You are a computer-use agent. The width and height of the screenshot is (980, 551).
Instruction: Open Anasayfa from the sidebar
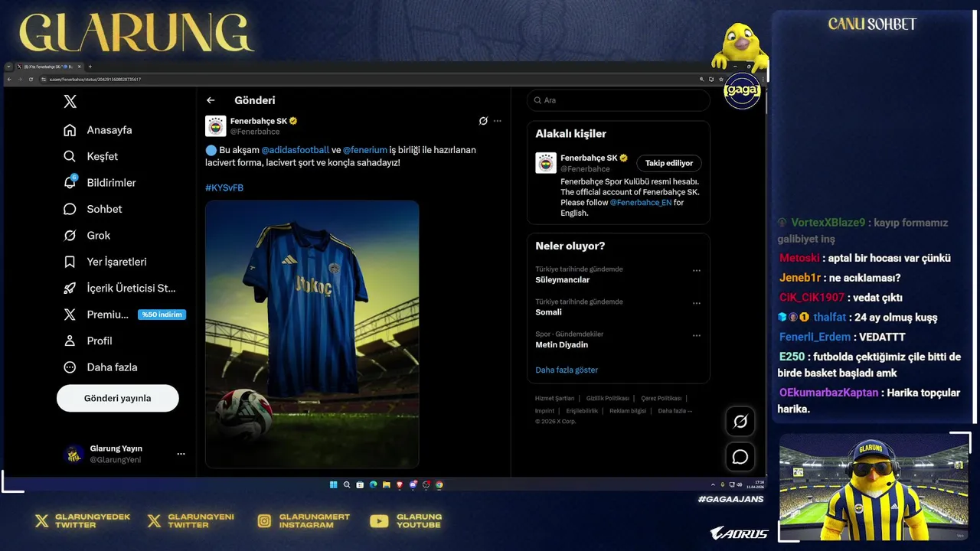pos(97,130)
